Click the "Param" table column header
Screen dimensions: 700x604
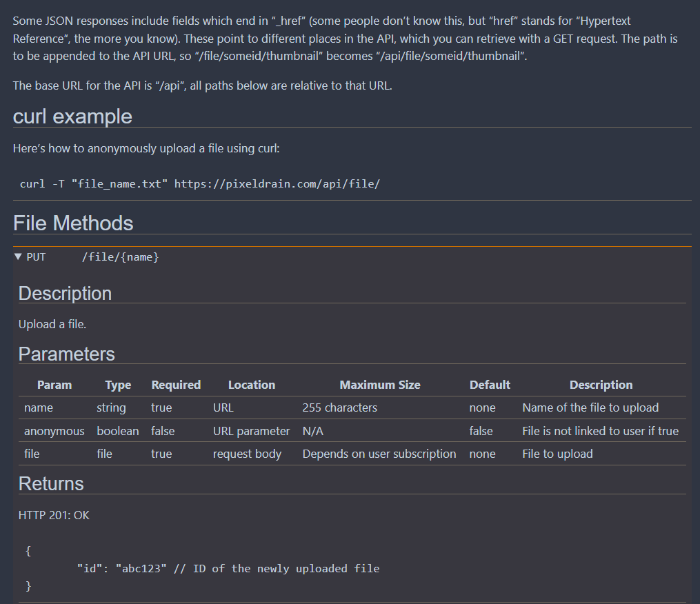(x=54, y=385)
